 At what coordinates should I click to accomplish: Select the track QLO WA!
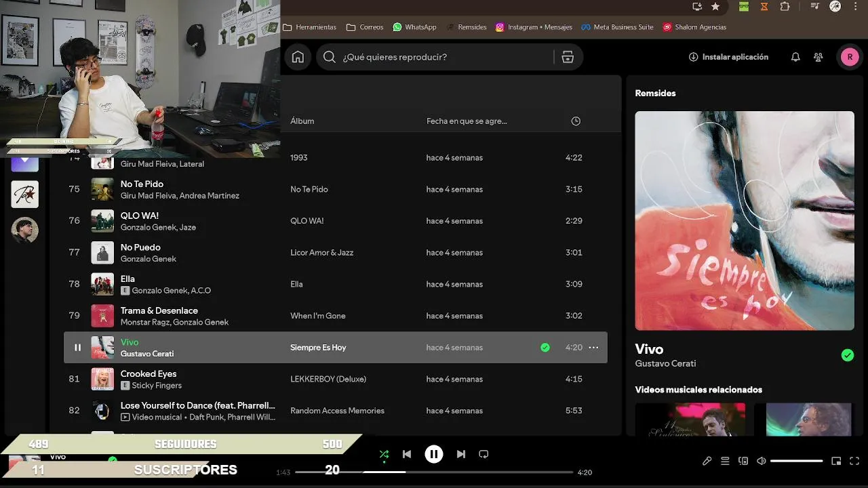(140, 216)
